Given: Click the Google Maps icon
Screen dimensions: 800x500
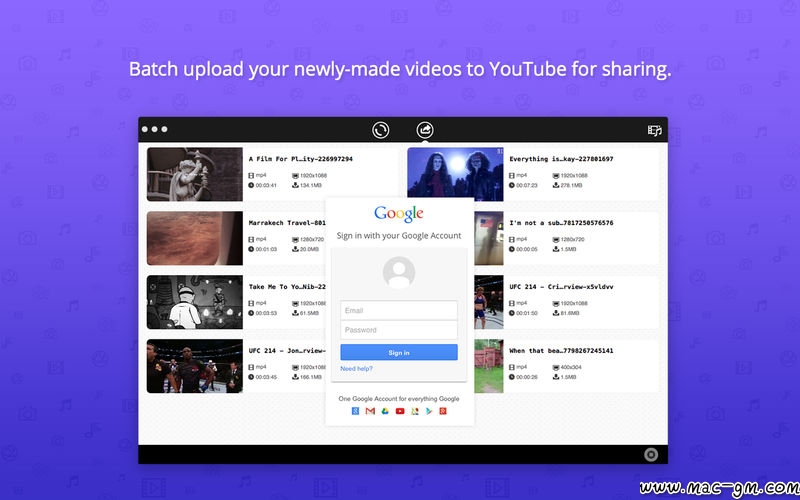Looking at the screenshot, I should pos(415,411).
